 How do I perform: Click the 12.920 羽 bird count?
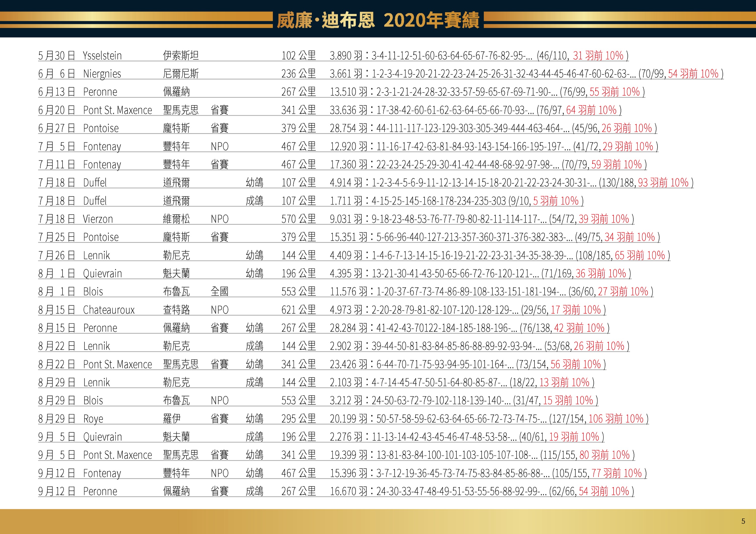[x=349, y=146]
